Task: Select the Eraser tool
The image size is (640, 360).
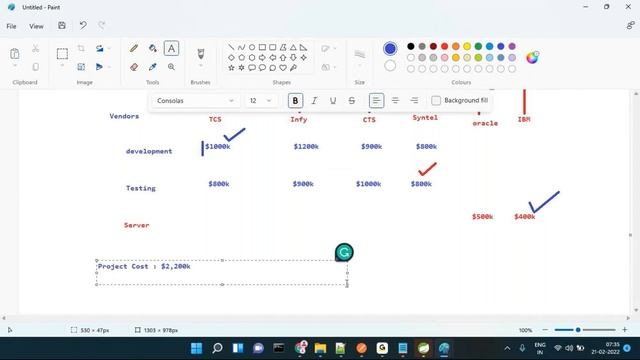Action: (x=134, y=67)
